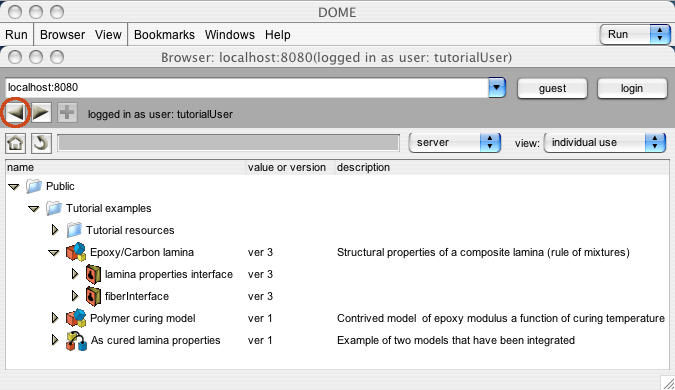Go to home via house icon
675x390 pixels.
coord(15,143)
